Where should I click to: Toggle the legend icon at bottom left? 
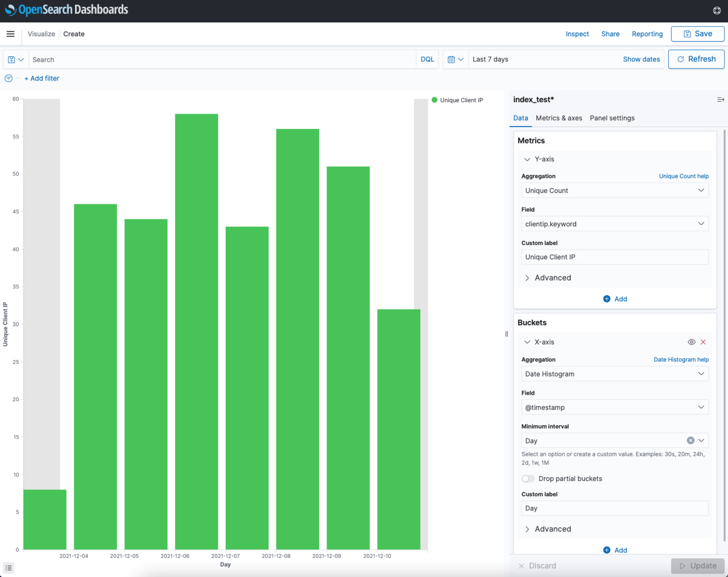pyautogui.click(x=8, y=568)
